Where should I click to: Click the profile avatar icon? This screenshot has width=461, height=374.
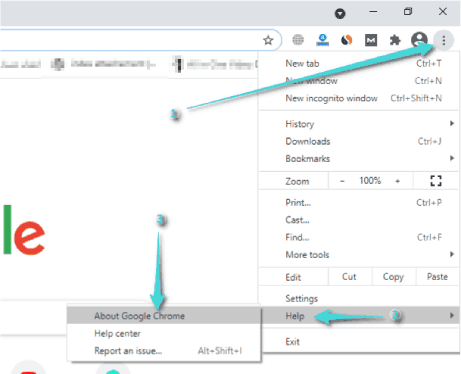(x=419, y=40)
